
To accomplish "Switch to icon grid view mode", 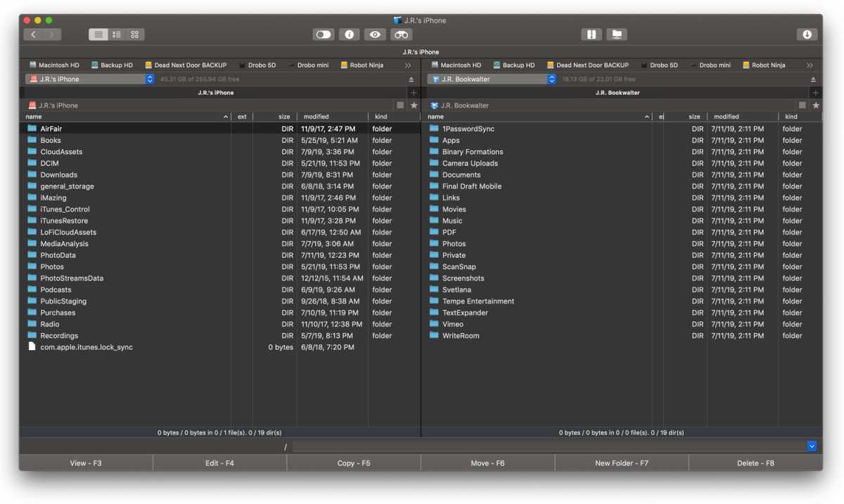I will 135,34.
